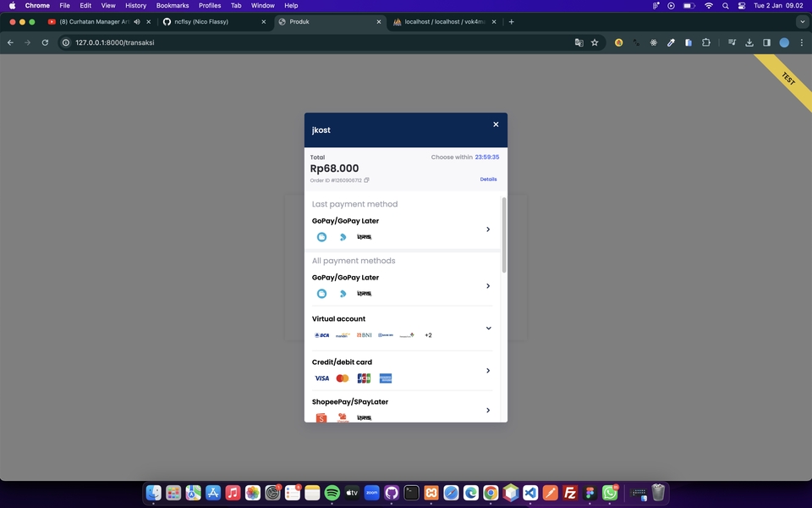Open macOS Control Center
This screenshot has width=812, height=508.
[742, 6]
